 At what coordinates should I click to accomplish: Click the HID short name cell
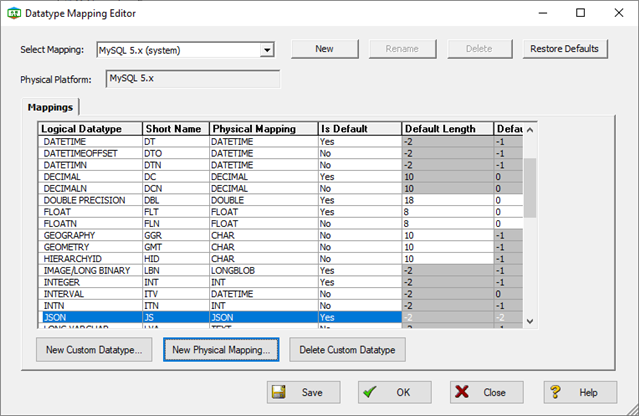[x=176, y=259]
